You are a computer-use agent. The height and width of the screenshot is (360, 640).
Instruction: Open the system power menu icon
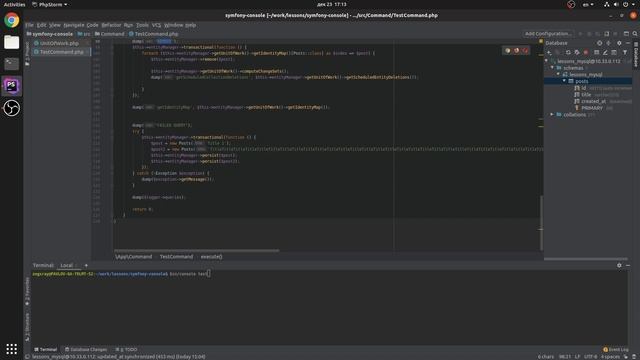pos(625,4)
